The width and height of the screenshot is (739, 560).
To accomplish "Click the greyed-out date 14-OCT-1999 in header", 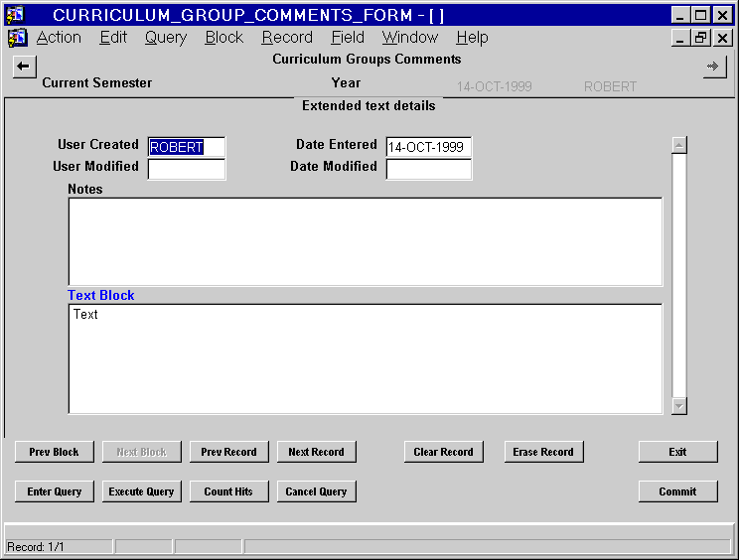I will tap(494, 86).
